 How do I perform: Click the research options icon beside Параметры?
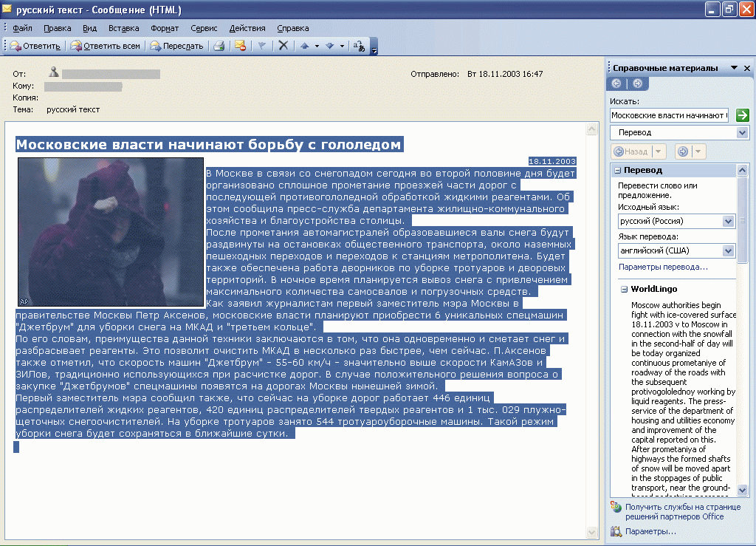point(616,531)
